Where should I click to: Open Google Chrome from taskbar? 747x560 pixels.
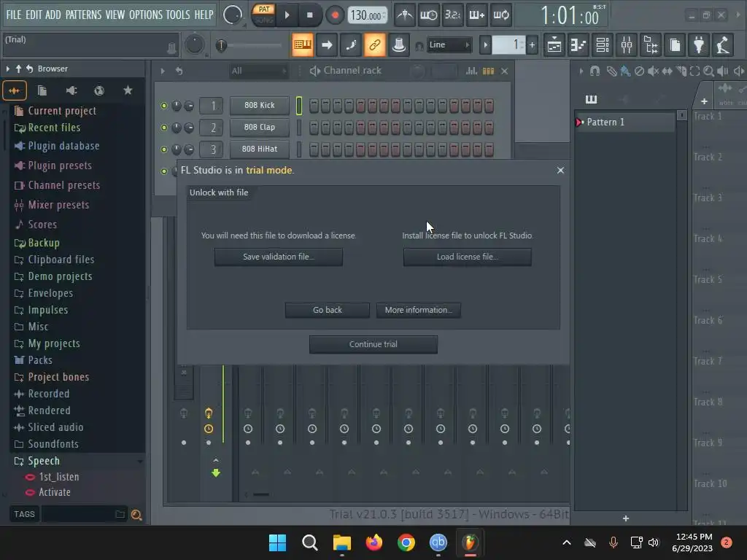pos(406,542)
